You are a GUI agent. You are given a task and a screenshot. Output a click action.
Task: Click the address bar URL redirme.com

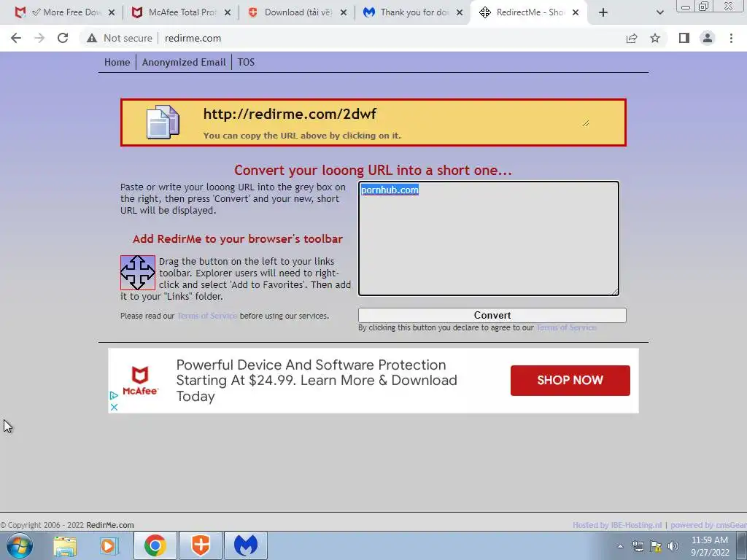[x=193, y=38]
